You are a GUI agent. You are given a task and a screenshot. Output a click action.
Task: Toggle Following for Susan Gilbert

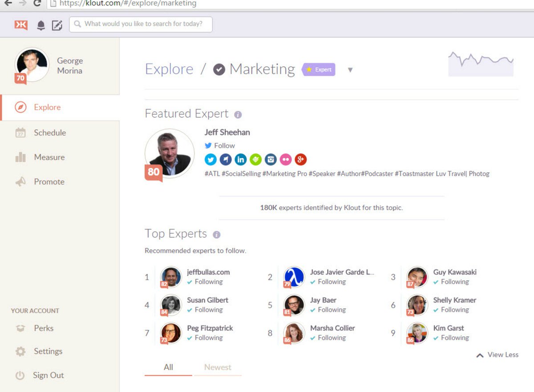click(205, 310)
